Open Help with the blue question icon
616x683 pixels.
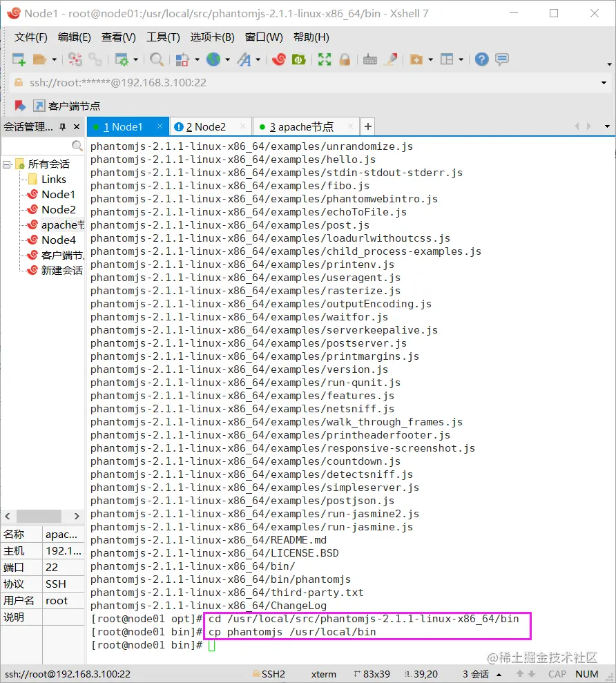(482, 59)
